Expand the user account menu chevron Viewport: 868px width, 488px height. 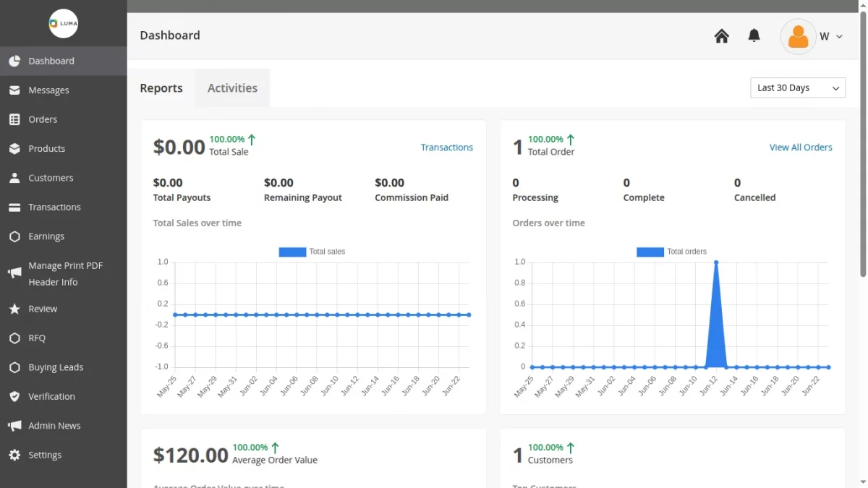[x=837, y=36]
